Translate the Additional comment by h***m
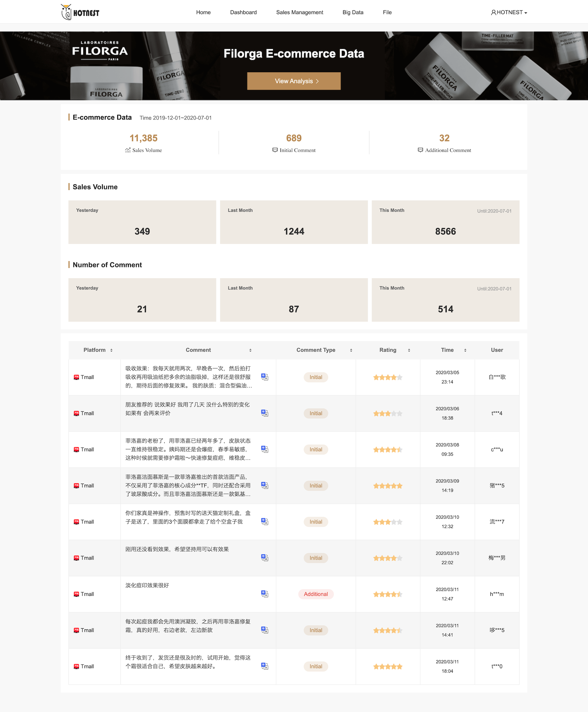Image resolution: width=588 pixels, height=712 pixels. [265, 594]
